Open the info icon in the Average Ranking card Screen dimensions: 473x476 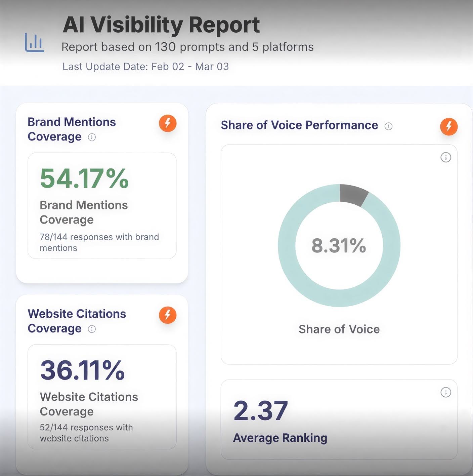tap(446, 392)
